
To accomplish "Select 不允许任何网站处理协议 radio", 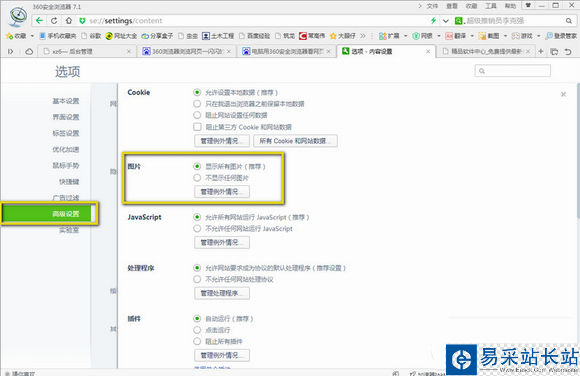I will [x=197, y=279].
